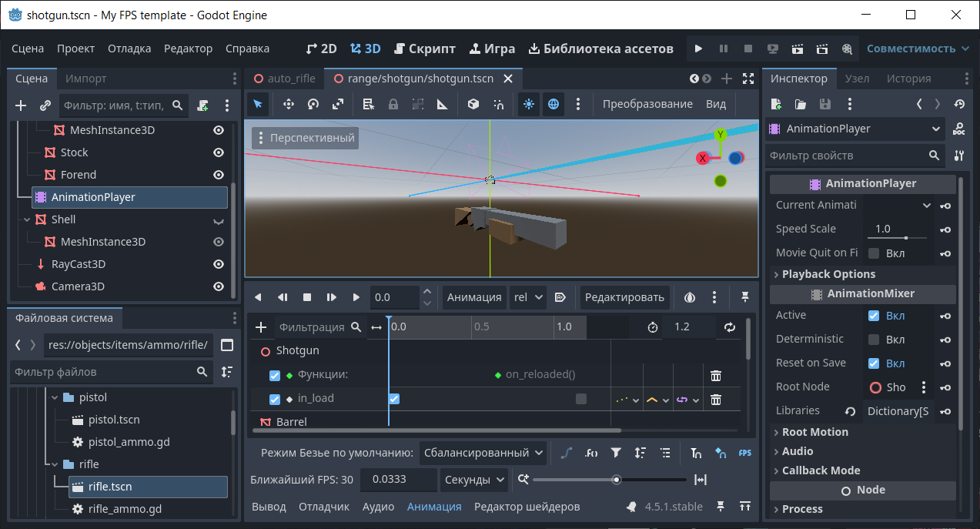This screenshot has height=529, width=980.
Task: Uncheck the in_load track enable checkbox
Action: [x=275, y=399]
